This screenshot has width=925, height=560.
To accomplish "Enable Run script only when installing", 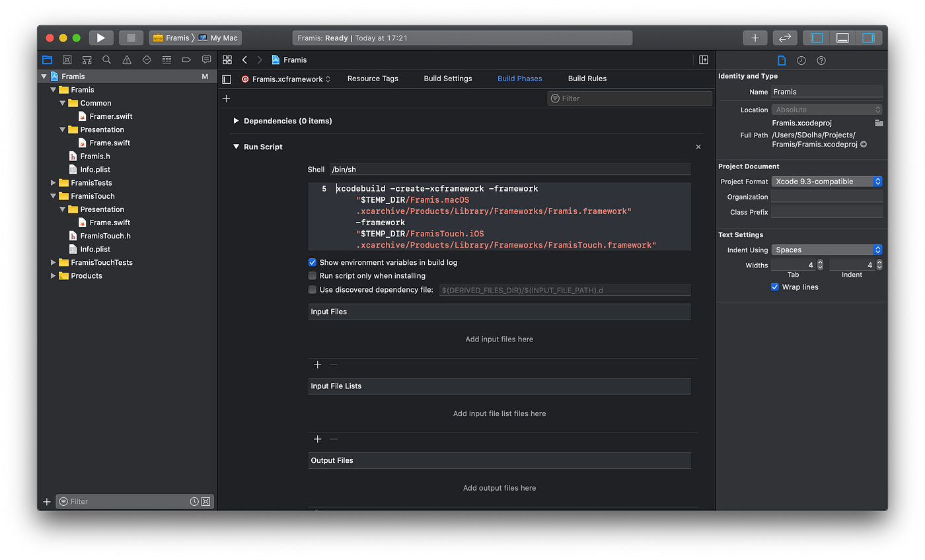I will pos(312,275).
